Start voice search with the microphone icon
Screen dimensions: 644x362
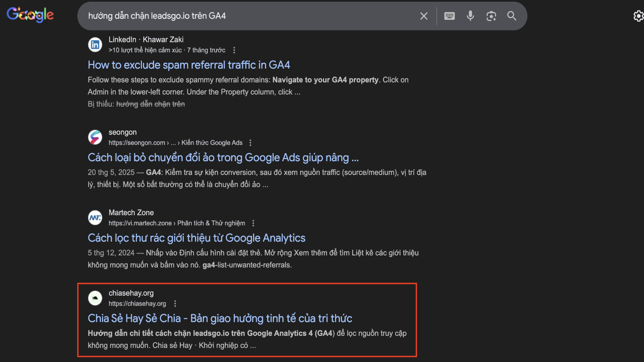tap(470, 16)
